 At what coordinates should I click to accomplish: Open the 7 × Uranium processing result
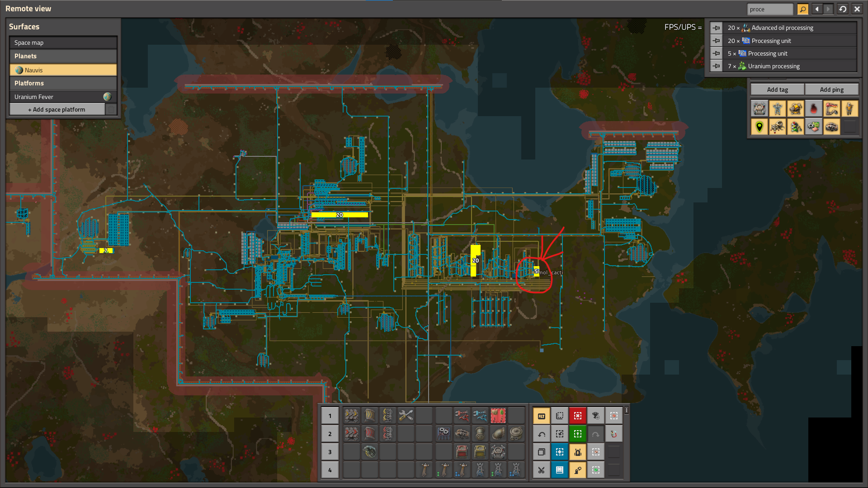[x=790, y=66]
